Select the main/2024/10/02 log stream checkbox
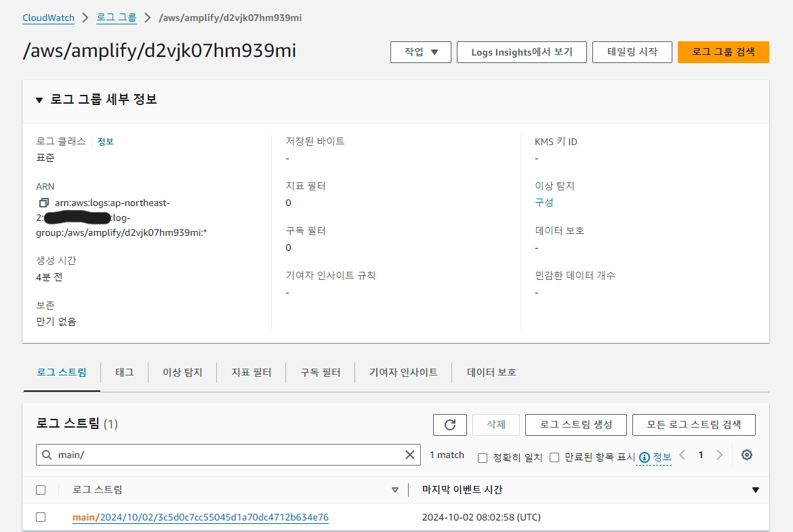The image size is (793, 532). coord(40,517)
